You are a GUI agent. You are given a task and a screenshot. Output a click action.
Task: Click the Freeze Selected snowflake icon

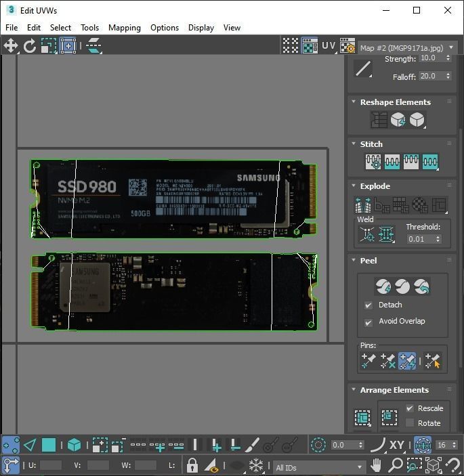[256, 464]
